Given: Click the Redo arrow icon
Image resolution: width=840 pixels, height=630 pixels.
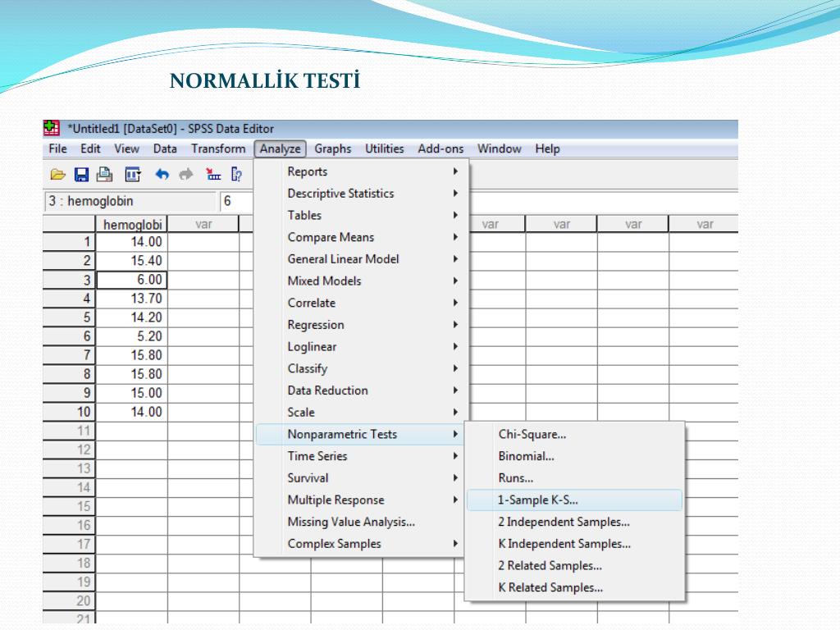Looking at the screenshot, I should tap(186, 174).
